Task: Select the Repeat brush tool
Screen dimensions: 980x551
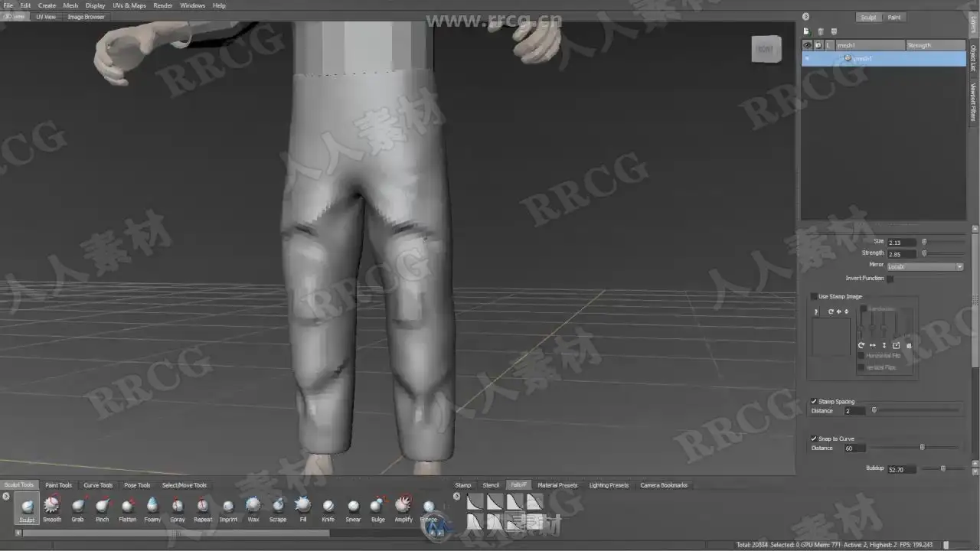Action: click(x=203, y=508)
